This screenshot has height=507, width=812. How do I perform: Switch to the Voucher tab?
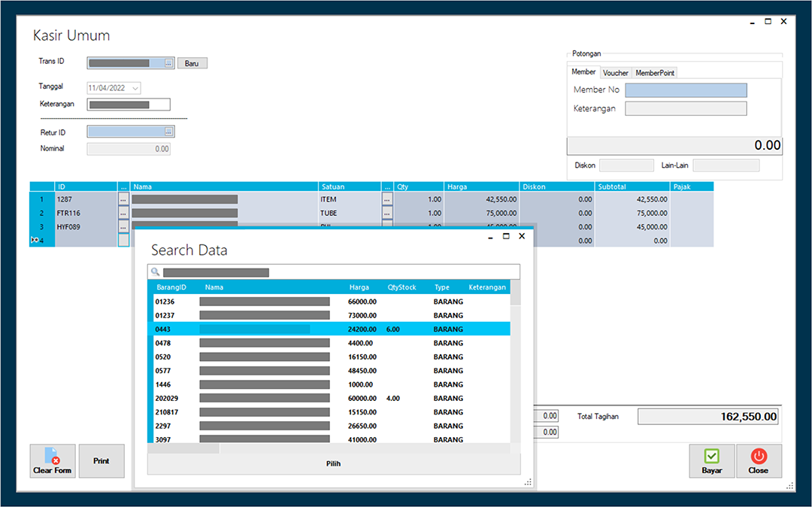click(x=615, y=73)
